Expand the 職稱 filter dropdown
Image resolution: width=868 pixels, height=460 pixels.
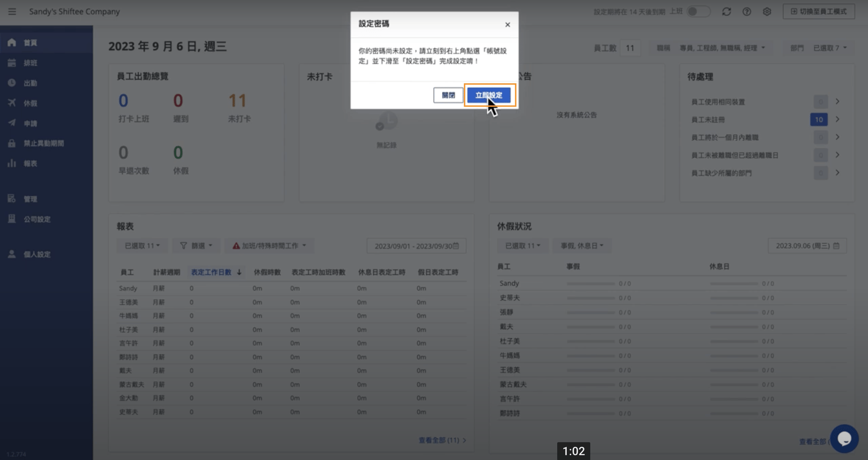tap(722, 48)
